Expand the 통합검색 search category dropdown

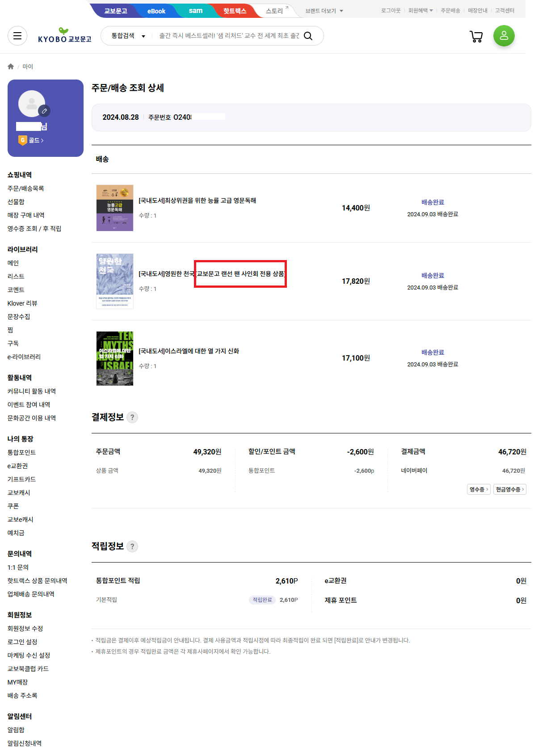(x=128, y=36)
